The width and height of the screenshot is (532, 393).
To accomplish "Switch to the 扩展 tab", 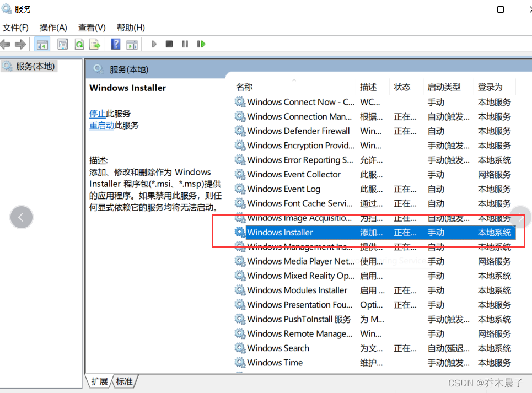I will point(99,381).
